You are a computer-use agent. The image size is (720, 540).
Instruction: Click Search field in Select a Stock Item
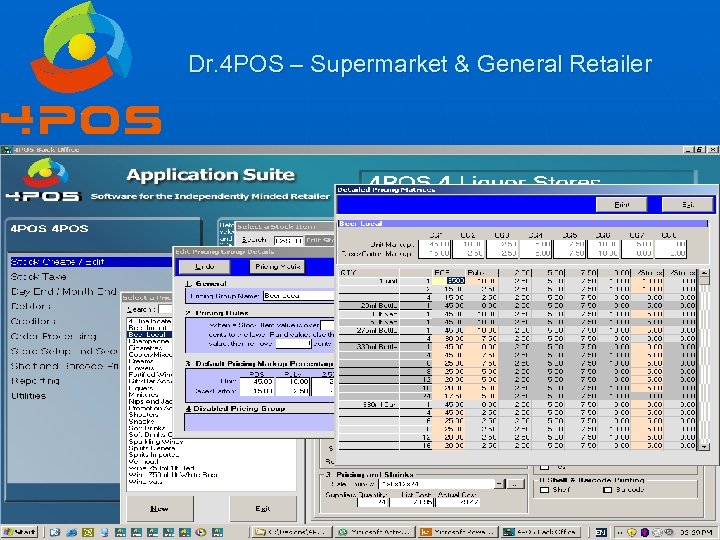289,240
